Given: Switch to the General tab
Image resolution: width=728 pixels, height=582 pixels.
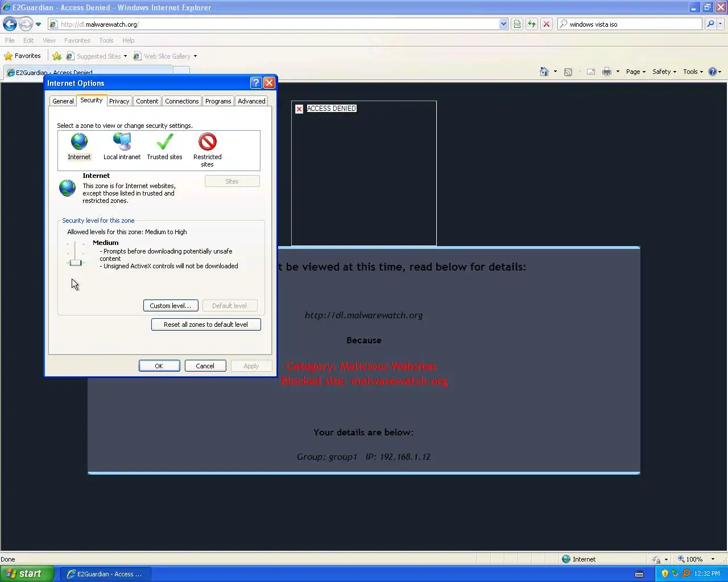Looking at the screenshot, I should pyautogui.click(x=63, y=101).
